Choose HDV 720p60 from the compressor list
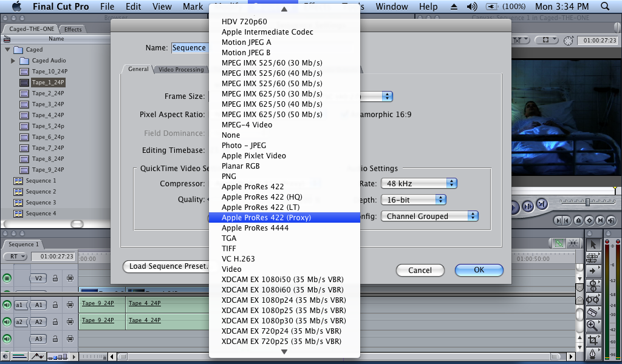 click(284, 22)
